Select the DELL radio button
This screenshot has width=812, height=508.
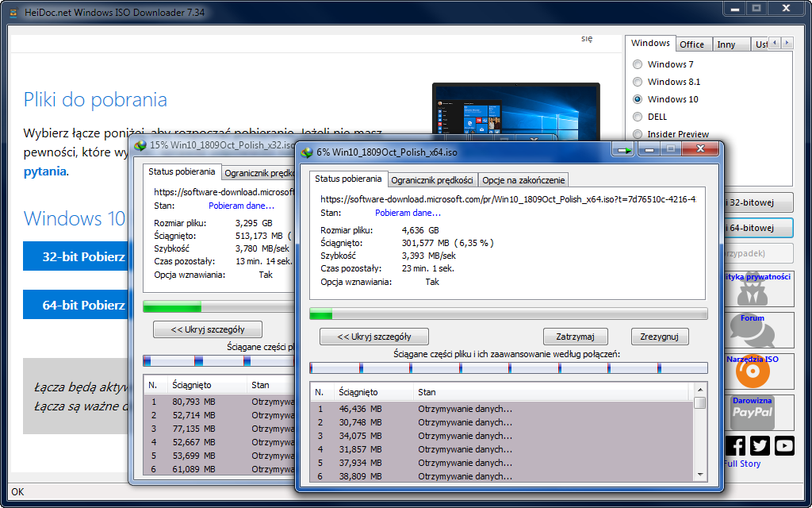pos(638,117)
